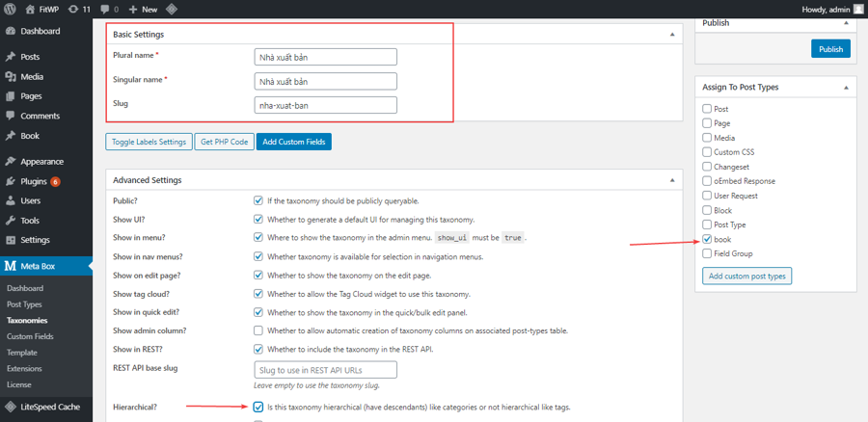Uncheck the book post type checkbox
The image size is (868, 422).
707,240
